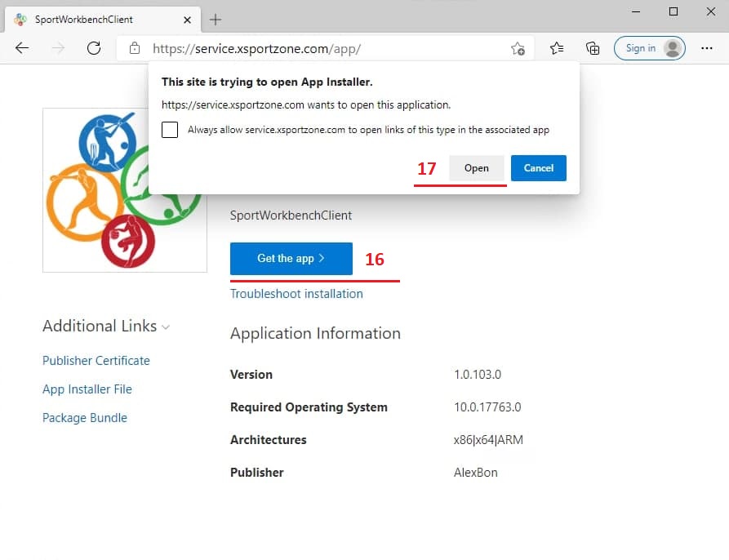
Task: Click the address bar URL field
Action: click(x=327, y=49)
